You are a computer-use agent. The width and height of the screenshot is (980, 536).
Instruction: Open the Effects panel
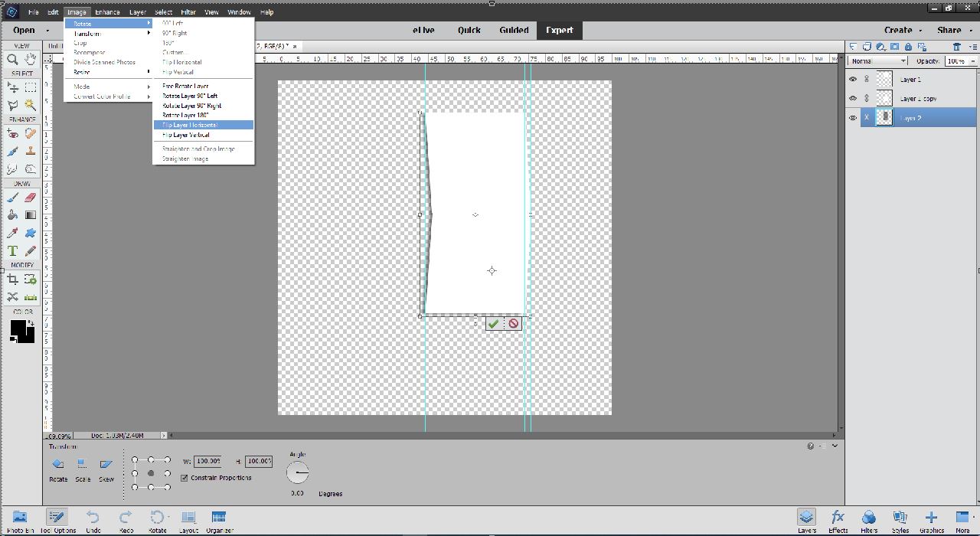[x=838, y=521]
